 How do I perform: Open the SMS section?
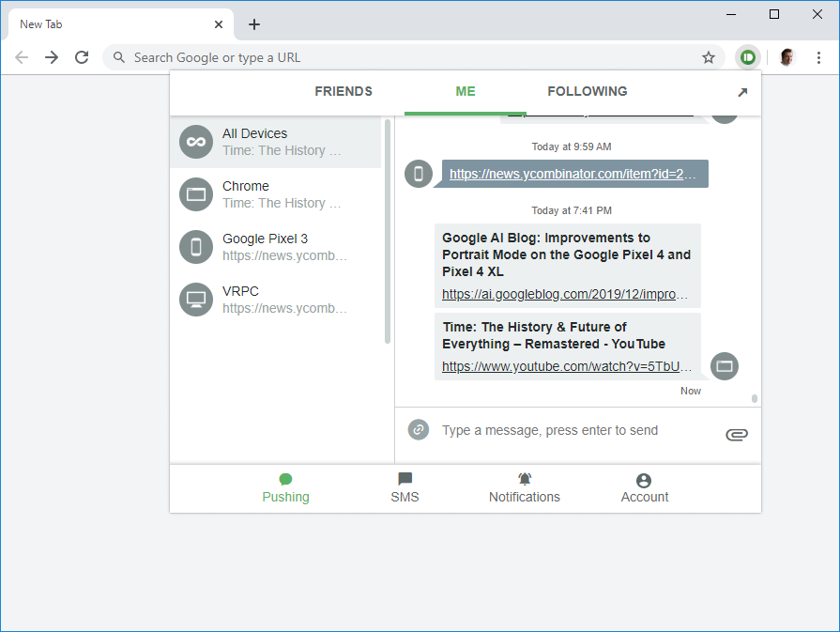pyautogui.click(x=405, y=489)
